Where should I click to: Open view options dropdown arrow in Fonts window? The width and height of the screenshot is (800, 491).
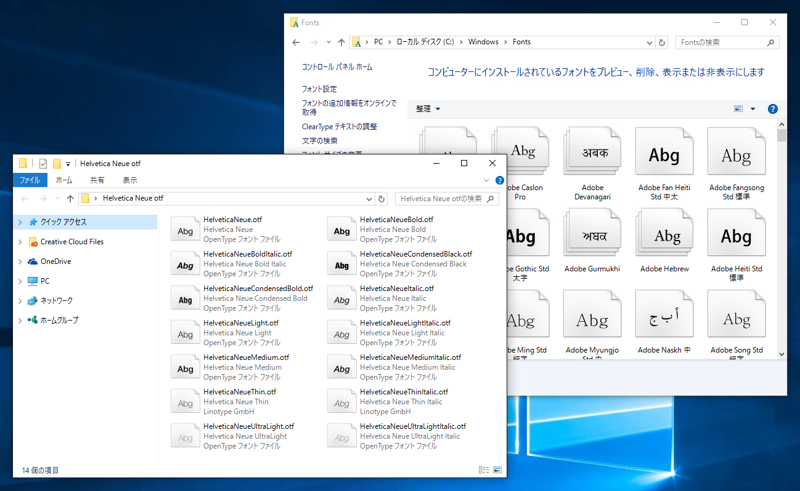tap(753, 109)
